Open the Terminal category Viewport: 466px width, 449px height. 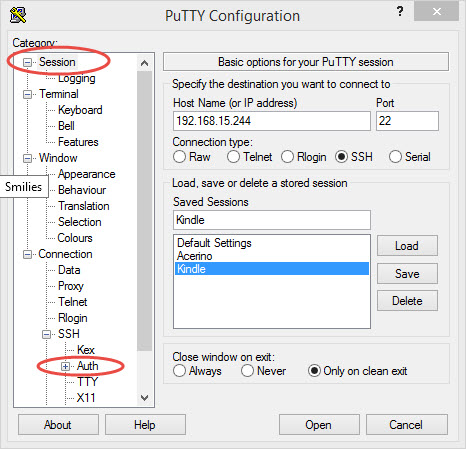point(59,94)
